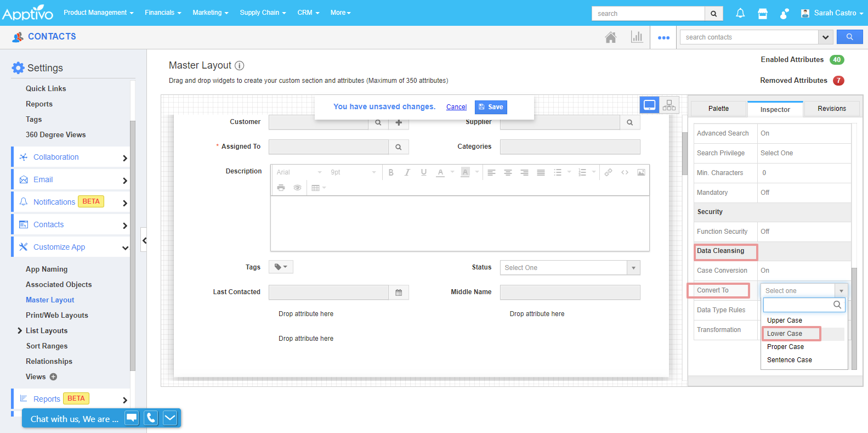The image size is (868, 433).
Task: Click the blue contacts search button
Action: pos(849,37)
